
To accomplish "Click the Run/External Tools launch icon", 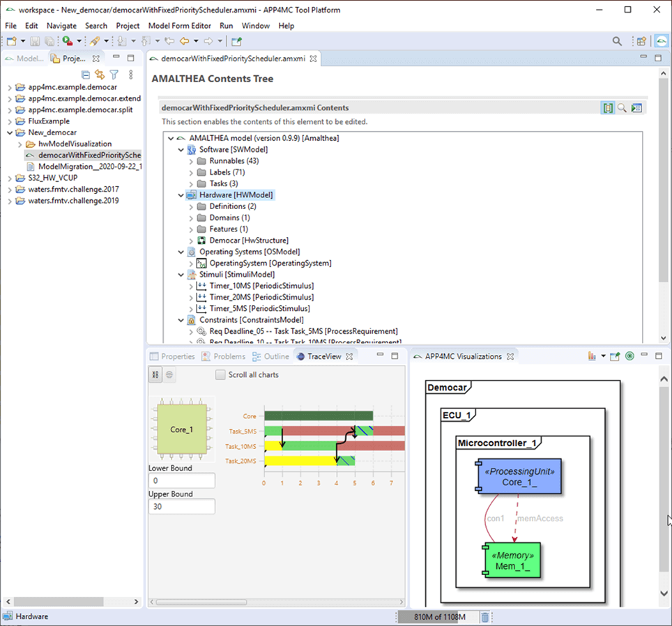I will click(x=68, y=41).
